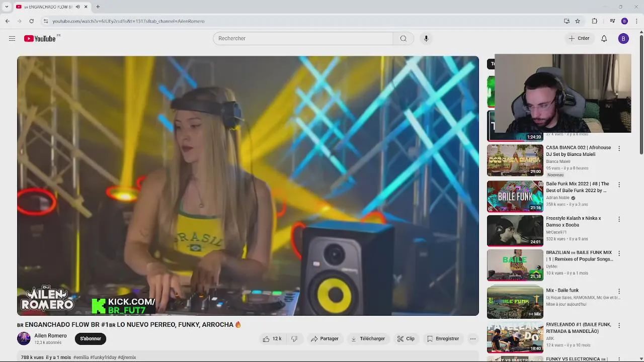The width and height of the screenshot is (644, 362).
Task: Click Adrian Noble channel name
Action: [557, 198]
